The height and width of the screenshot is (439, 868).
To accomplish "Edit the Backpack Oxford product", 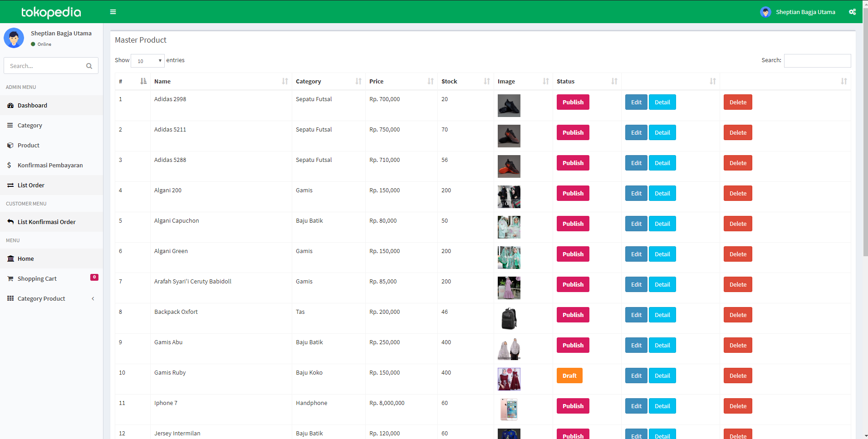I will click(x=636, y=314).
